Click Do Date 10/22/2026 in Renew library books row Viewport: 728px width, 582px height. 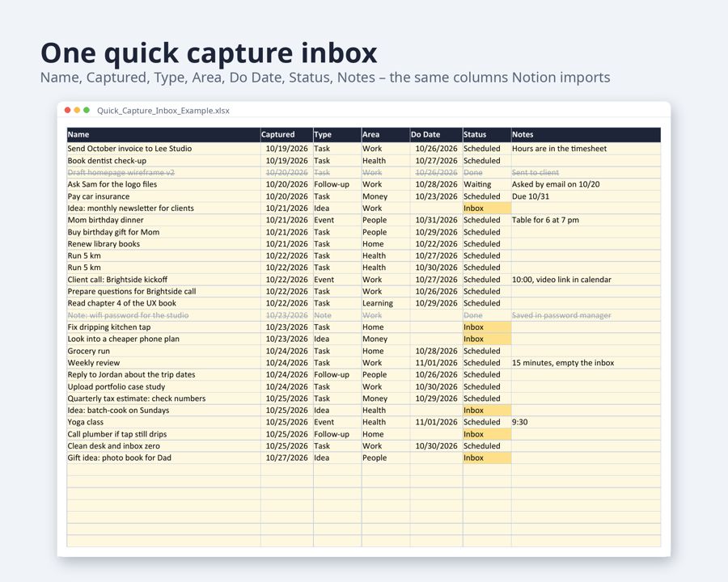(437, 243)
